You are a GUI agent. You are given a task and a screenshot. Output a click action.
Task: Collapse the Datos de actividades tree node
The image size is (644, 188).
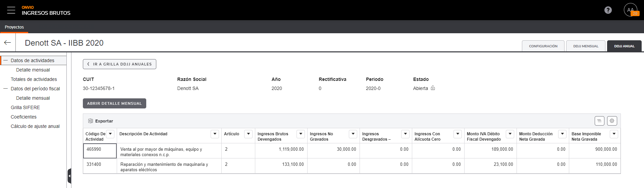(6, 60)
